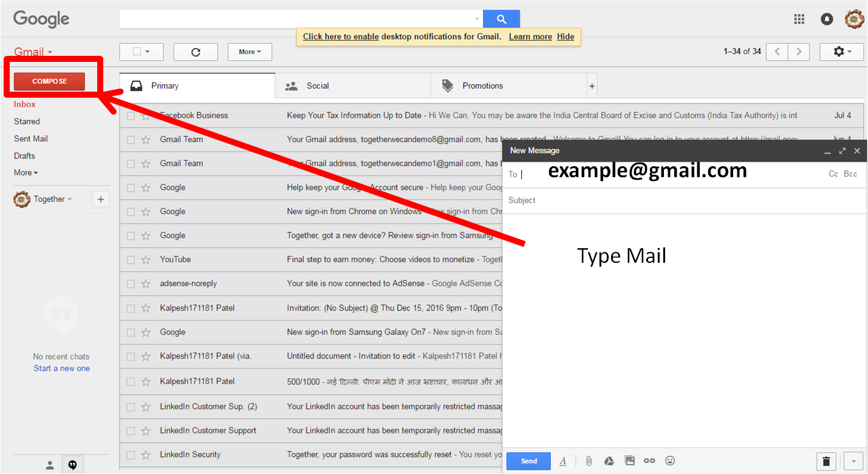Open the Sent Mail folder
Screen dimensions: 868x474
pos(31,139)
